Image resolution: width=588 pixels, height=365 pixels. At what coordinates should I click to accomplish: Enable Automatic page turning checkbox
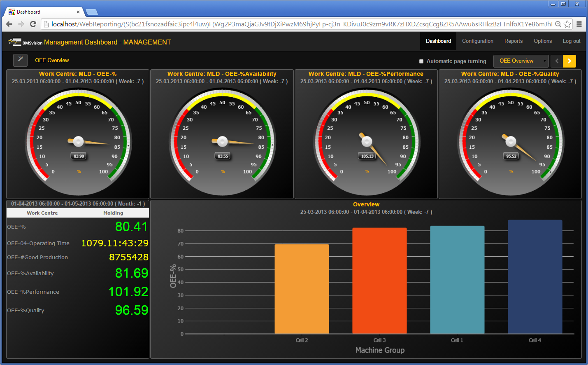pyautogui.click(x=421, y=61)
